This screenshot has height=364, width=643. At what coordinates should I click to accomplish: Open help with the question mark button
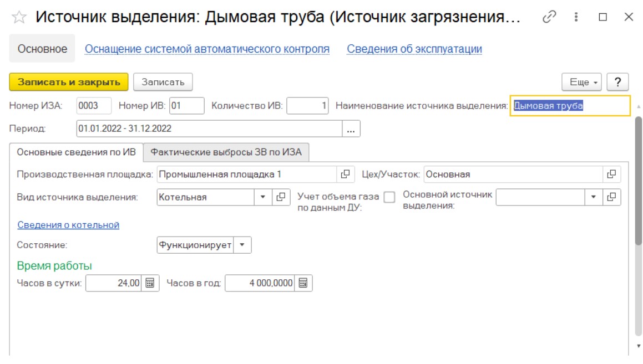click(x=617, y=82)
